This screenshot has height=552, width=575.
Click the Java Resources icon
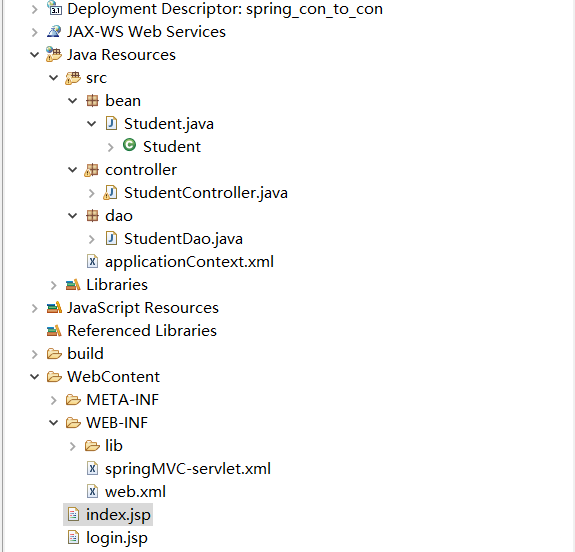[54, 54]
